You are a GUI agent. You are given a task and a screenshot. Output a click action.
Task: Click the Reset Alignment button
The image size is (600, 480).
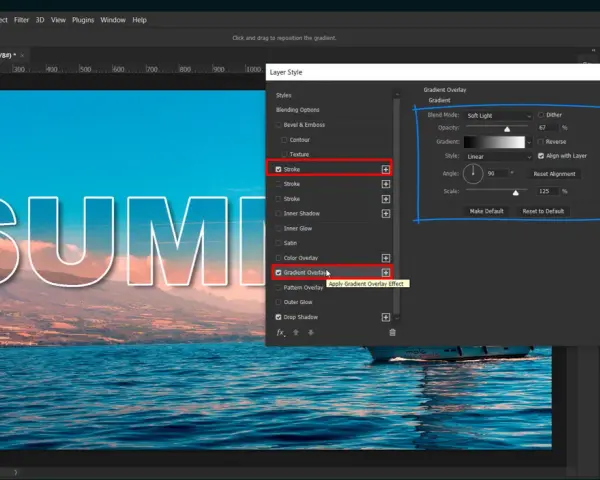pyautogui.click(x=554, y=174)
